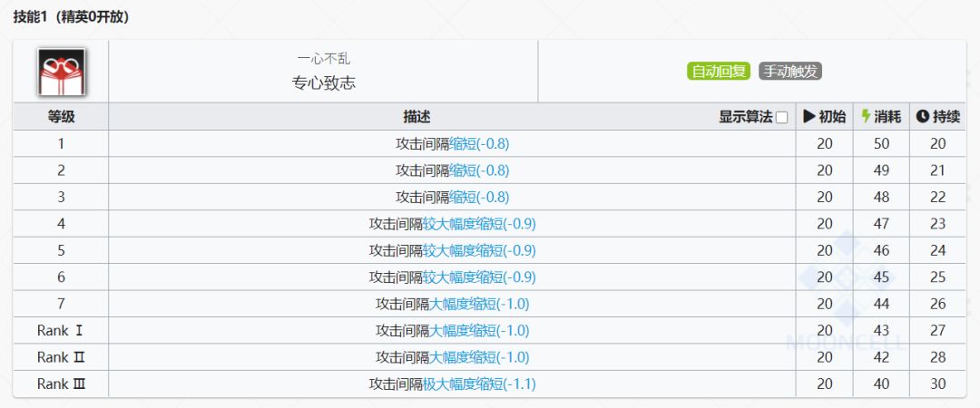Click the 自动回复 tag
This screenshot has height=408, width=980.
(719, 72)
